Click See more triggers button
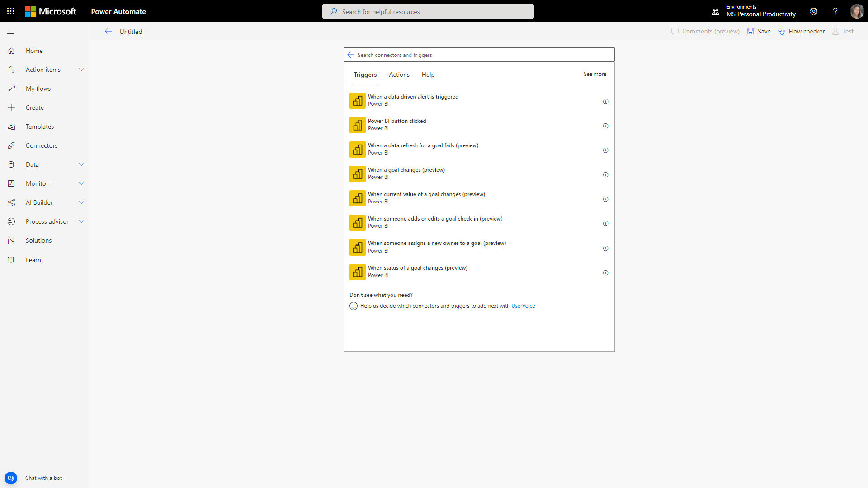The width and height of the screenshot is (868, 488). [594, 74]
